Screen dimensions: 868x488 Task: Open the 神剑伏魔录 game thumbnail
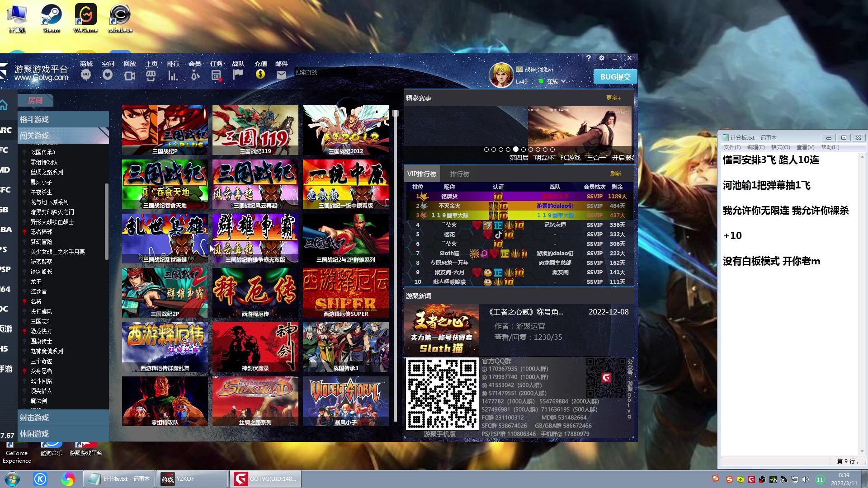(x=255, y=347)
